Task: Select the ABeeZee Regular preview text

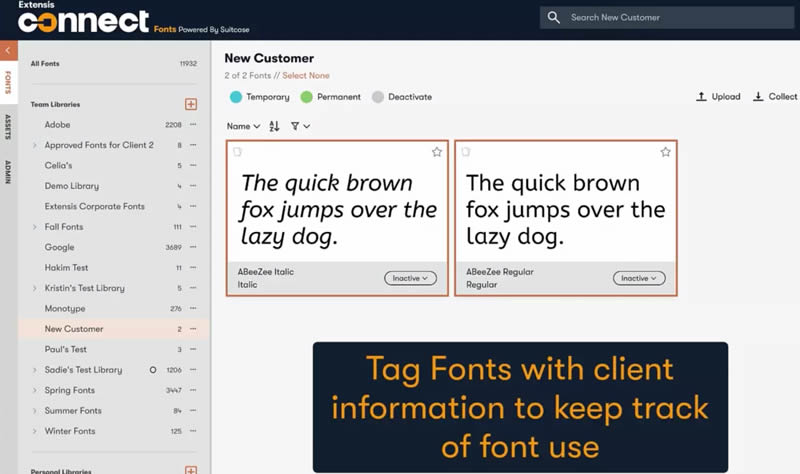Action: click(x=565, y=210)
